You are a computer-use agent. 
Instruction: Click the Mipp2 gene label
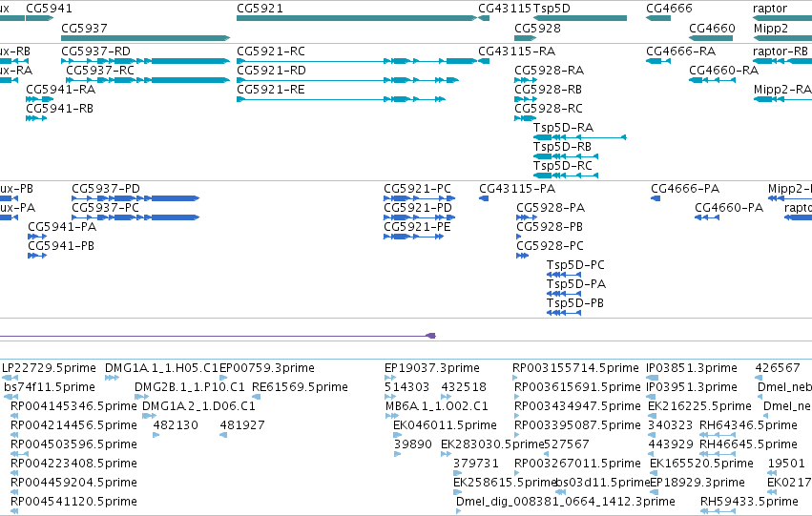pyautogui.click(x=771, y=28)
